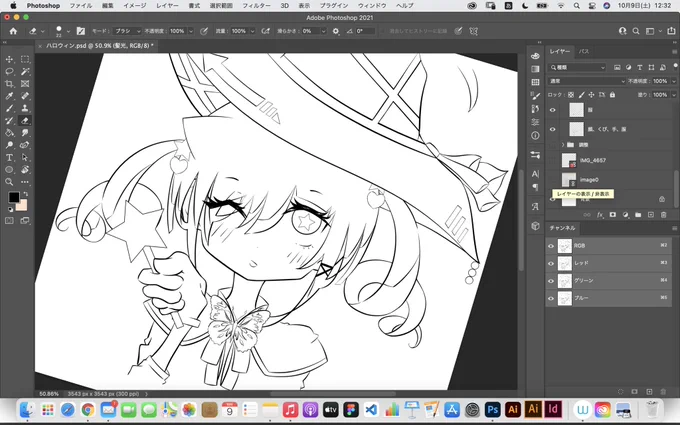The height and width of the screenshot is (425, 680).
Task: Toggle visibility of the top layer
Action: point(552,110)
